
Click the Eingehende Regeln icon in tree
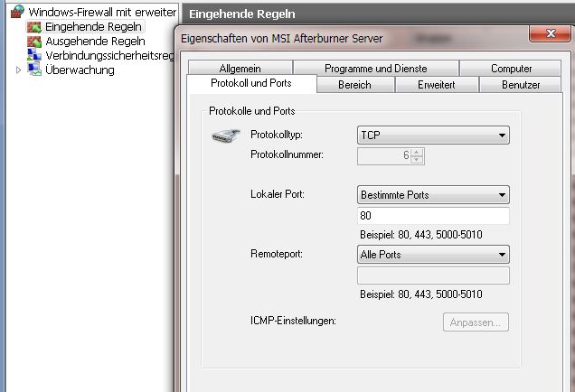coord(34,27)
